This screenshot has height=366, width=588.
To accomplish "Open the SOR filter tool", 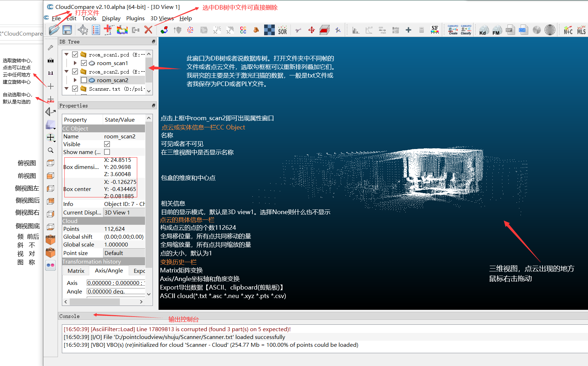I will point(282,30).
